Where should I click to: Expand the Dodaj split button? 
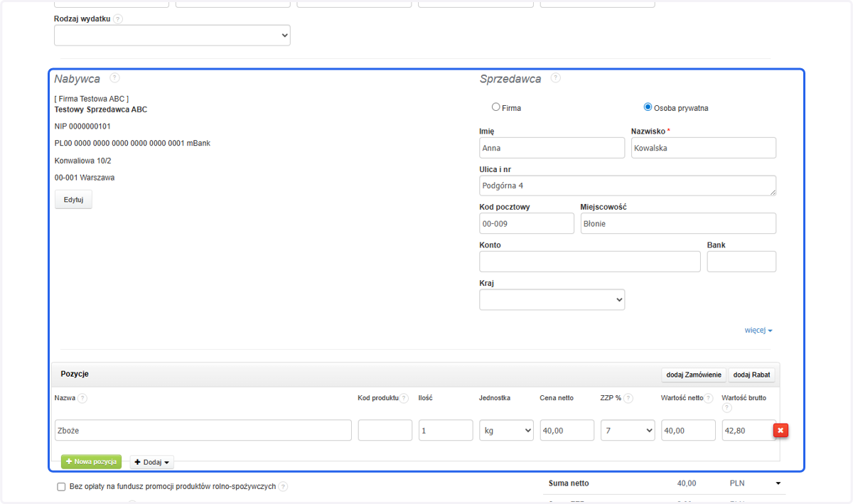152,462
